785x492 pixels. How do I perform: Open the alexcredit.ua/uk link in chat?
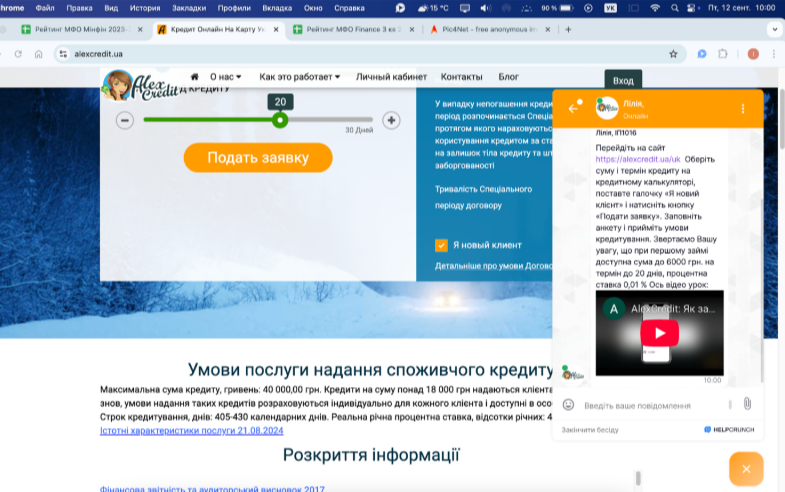[638, 159]
